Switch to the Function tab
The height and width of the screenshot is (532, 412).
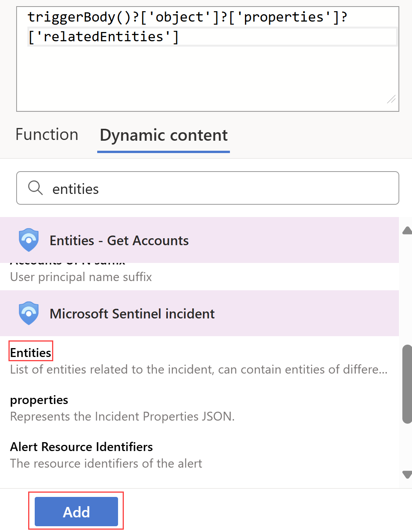pyautogui.click(x=47, y=135)
